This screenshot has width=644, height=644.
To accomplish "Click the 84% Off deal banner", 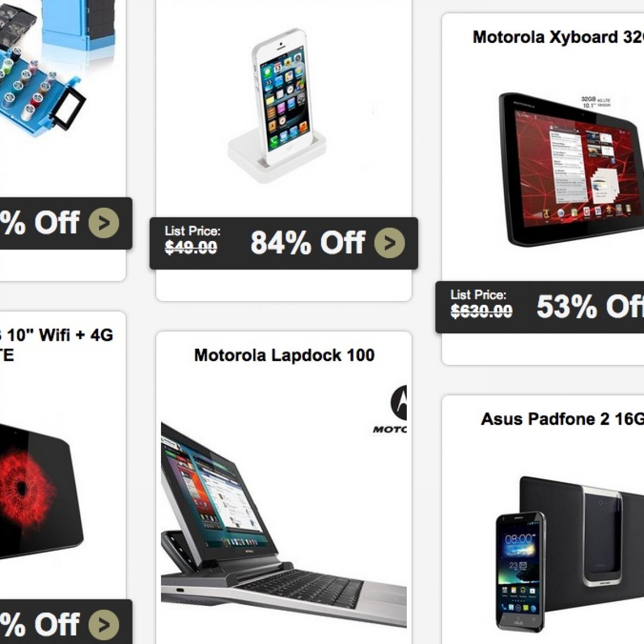I will point(283,243).
